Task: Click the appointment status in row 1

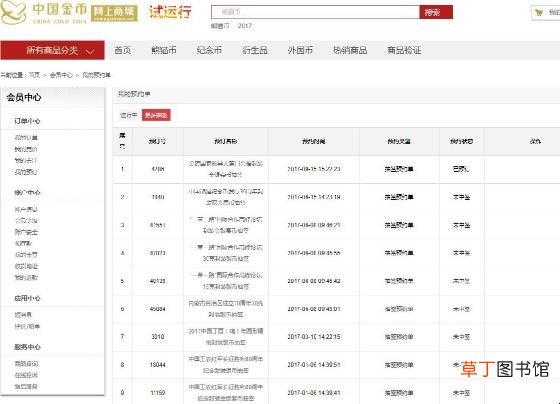Action: [x=461, y=169]
